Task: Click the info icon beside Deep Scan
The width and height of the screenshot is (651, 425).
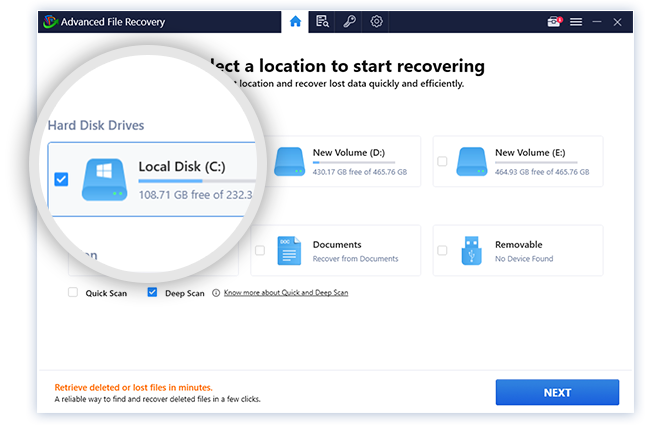Action: (216, 293)
